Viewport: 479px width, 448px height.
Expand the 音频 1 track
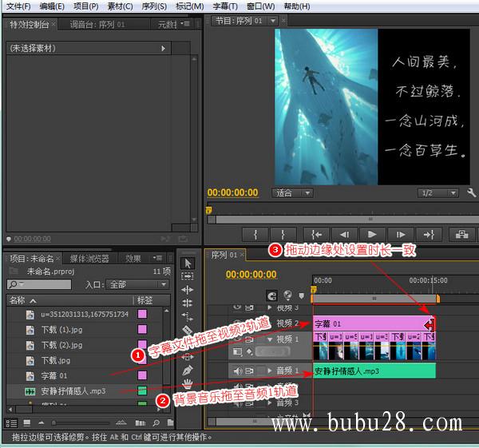(x=270, y=371)
